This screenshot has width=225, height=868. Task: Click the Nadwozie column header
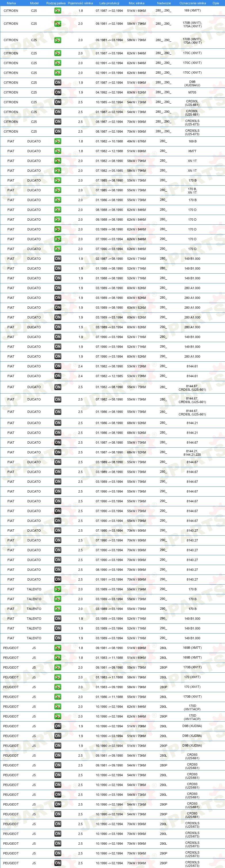[164, 3]
